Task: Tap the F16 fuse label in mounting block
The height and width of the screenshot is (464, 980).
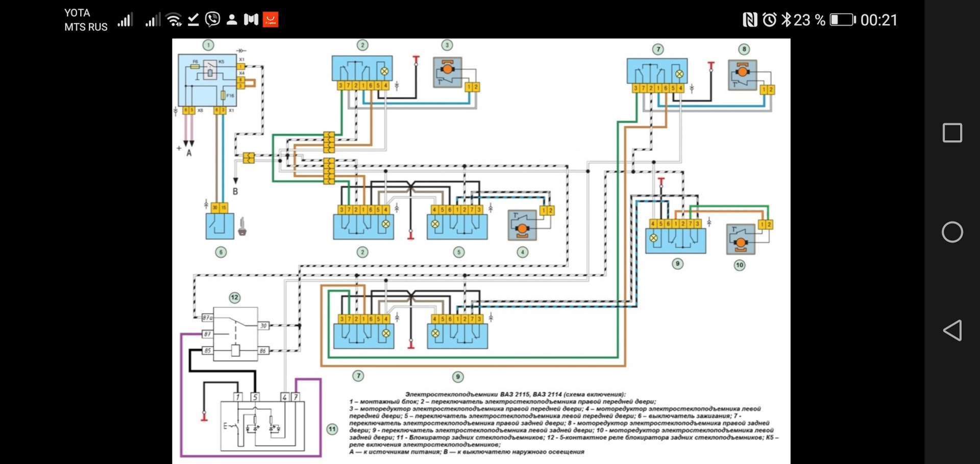Action: click(230, 96)
